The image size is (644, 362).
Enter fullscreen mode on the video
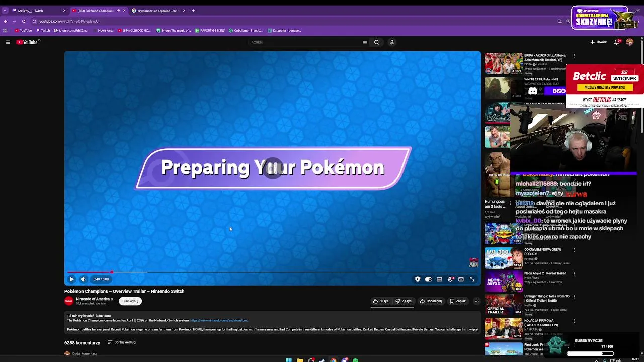[x=472, y=279]
